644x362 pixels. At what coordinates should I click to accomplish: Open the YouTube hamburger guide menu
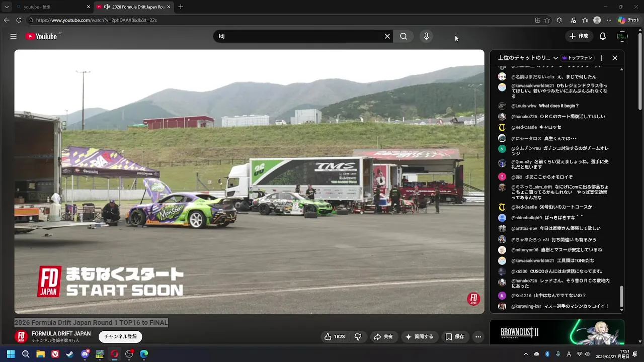[14, 36]
